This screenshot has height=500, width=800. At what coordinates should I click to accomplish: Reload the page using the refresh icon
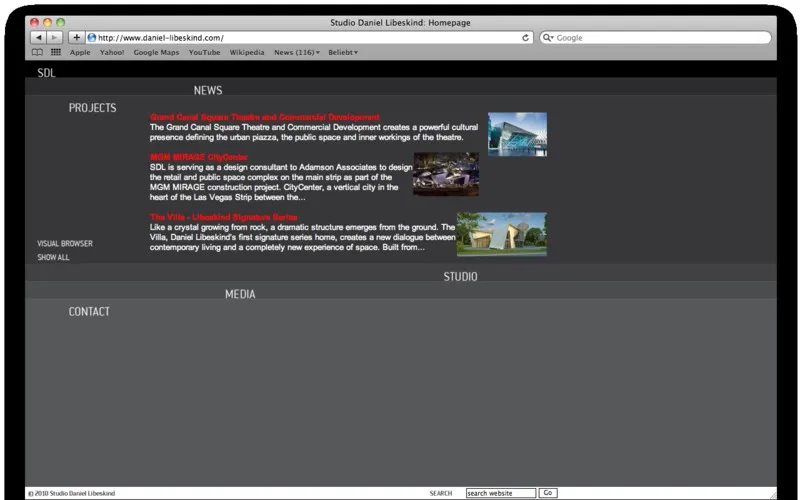(x=526, y=38)
